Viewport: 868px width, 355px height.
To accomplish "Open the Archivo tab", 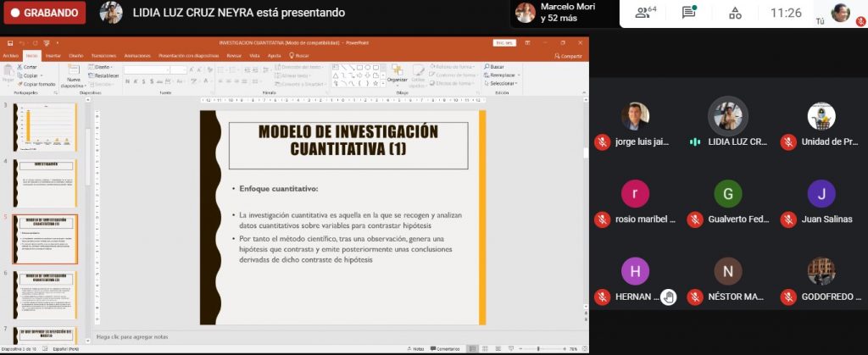I will click(10, 56).
